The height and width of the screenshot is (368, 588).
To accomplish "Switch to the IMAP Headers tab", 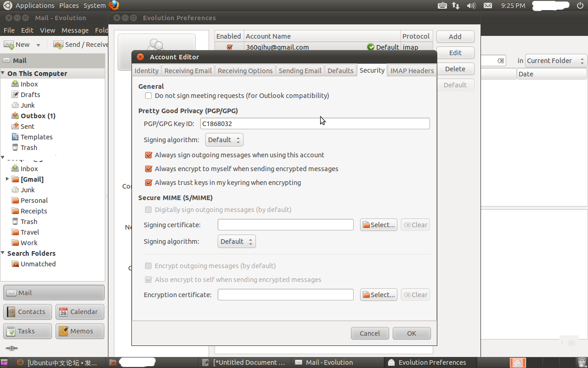I will pos(412,71).
